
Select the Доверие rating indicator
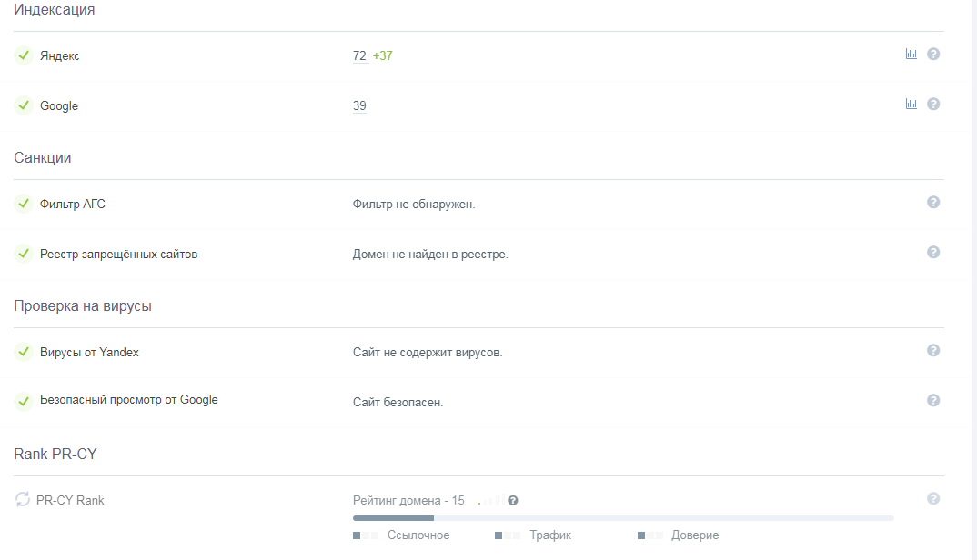click(x=678, y=535)
